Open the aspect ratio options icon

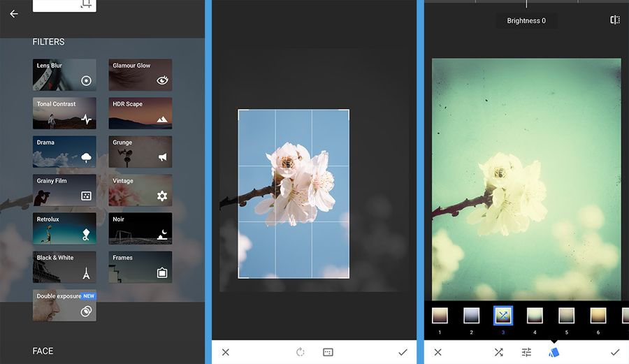(x=328, y=352)
